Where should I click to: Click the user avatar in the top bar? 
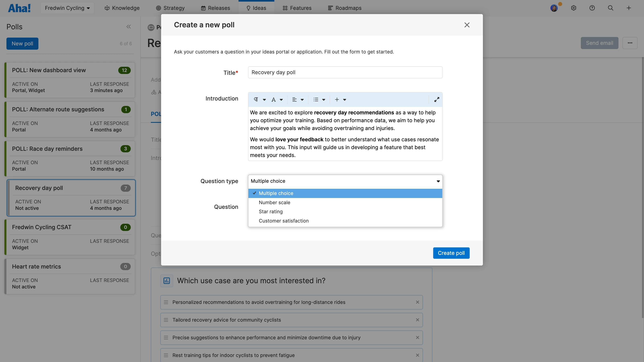tap(554, 8)
